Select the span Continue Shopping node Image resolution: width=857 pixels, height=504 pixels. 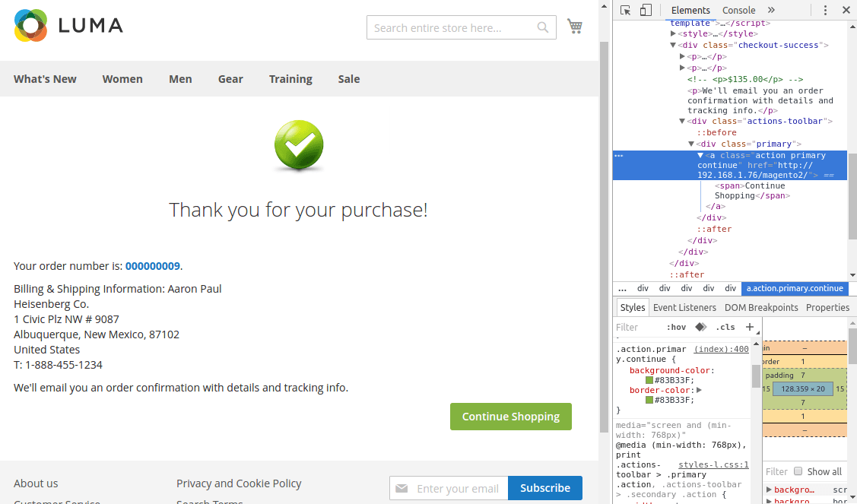click(x=753, y=191)
